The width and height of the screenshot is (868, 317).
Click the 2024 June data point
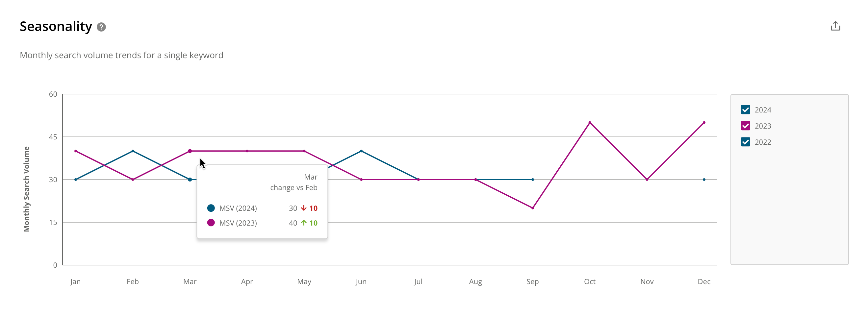point(361,151)
